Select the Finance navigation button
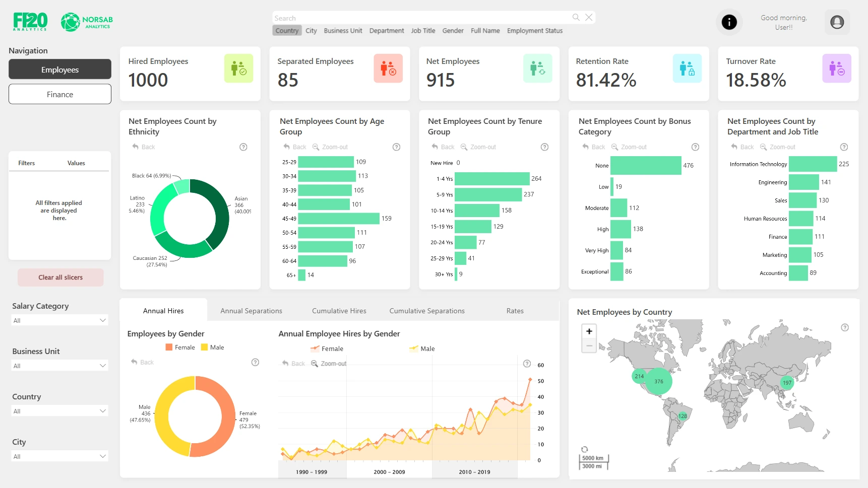This screenshot has width=868, height=488. click(59, 94)
